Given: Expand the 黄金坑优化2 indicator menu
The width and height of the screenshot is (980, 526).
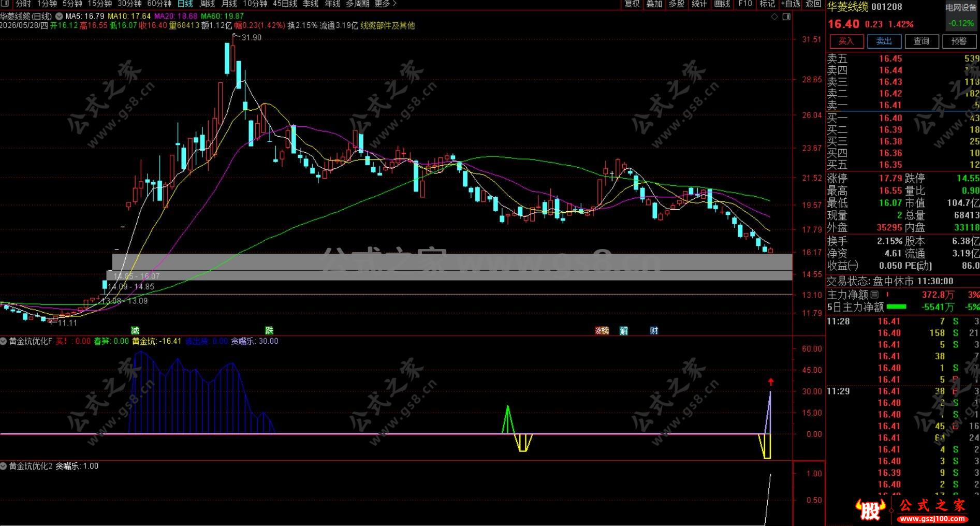Looking at the screenshot, I should pyautogui.click(x=4, y=466).
